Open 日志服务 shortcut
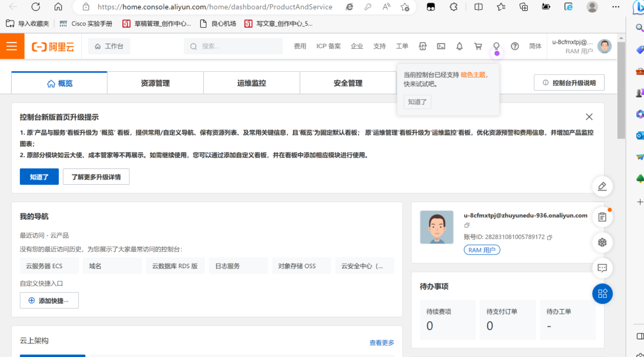Screen dimensions: 644x357 tap(238, 266)
